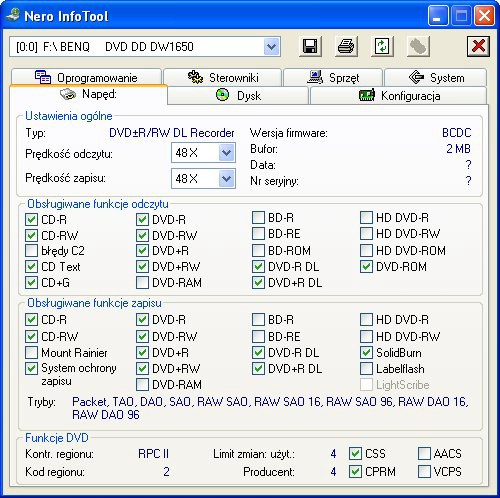The image size is (500, 498).
Task: Expand the Prędkość zapisu speed dropdown
Action: click(226, 179)
